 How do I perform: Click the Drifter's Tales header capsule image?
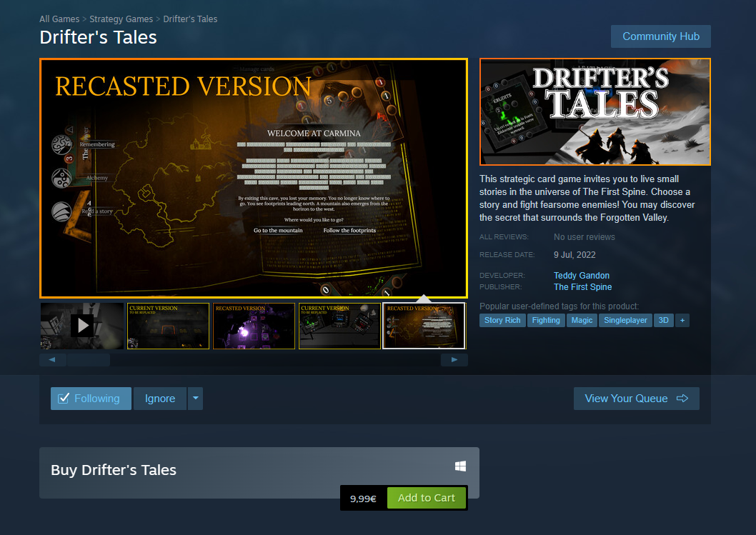(x=595, y=112)
